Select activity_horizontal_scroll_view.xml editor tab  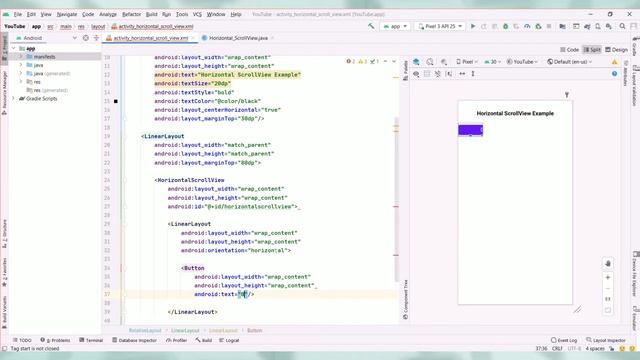click(x=151, y=38)
